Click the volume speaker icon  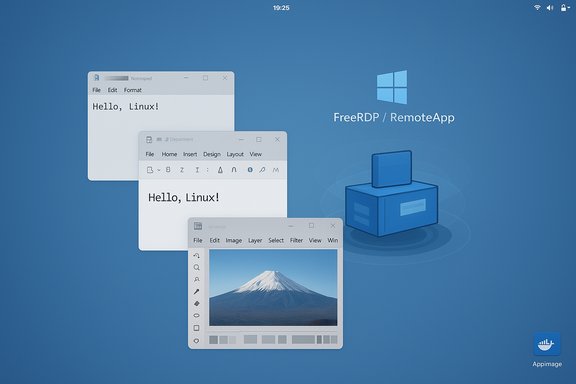(x=550, y=8)
